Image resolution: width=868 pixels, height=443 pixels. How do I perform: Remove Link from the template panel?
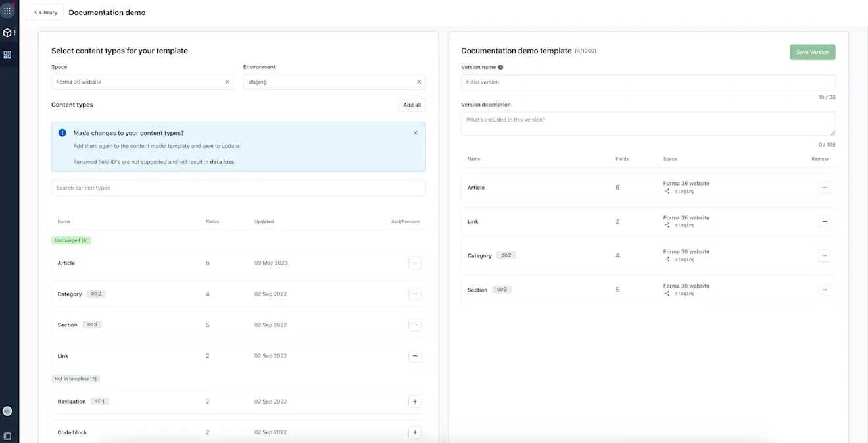pyautogui.click(x=825, y=222)
